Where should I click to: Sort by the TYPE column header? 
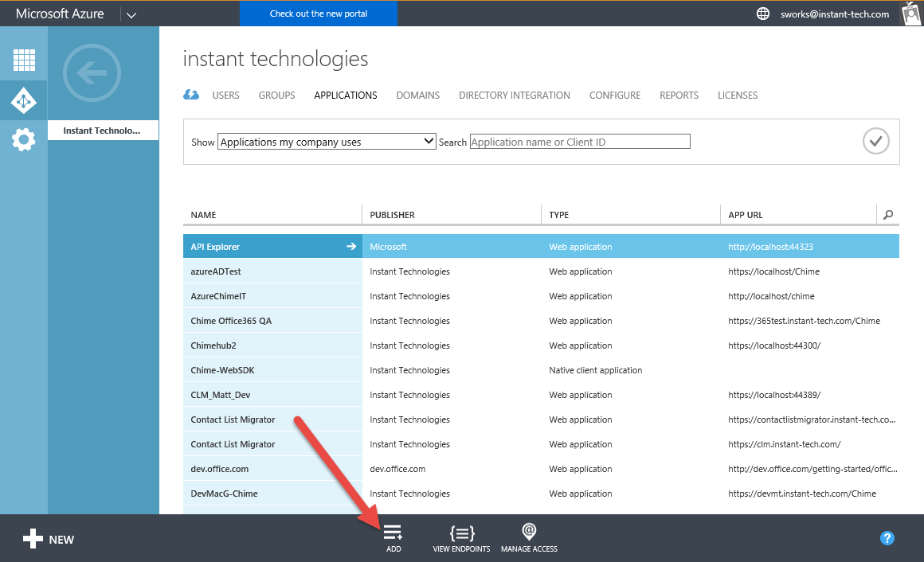[558, 215]
